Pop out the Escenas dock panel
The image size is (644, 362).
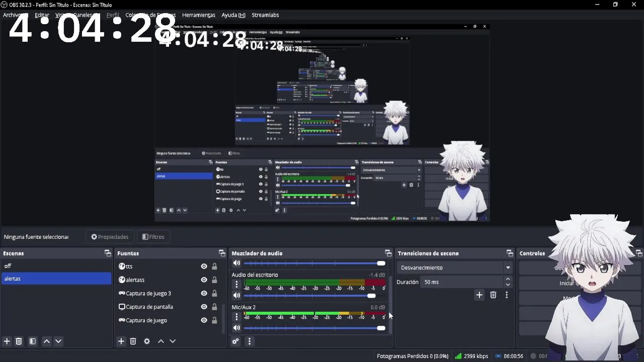tap(108, 253)
